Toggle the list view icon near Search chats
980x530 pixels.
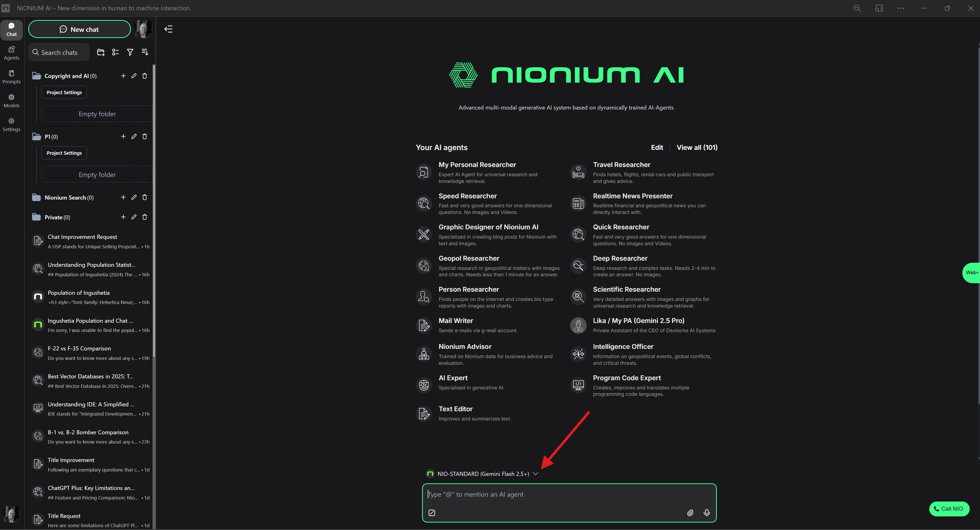116,52
